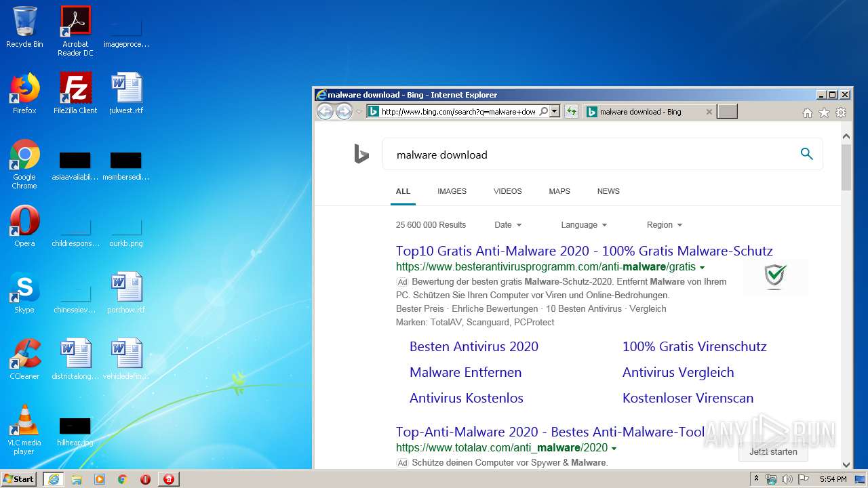This screenshot has height=488, width=868.
Task: Expand besterantivirusprogramm ad URL arrow
Action: coord(702,268)
